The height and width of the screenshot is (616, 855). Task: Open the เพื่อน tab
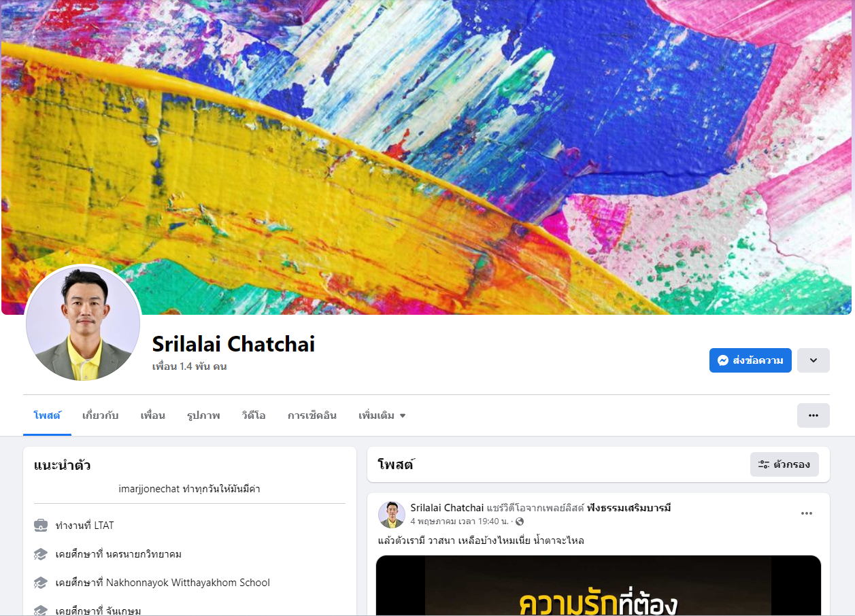tap(153, 415)
